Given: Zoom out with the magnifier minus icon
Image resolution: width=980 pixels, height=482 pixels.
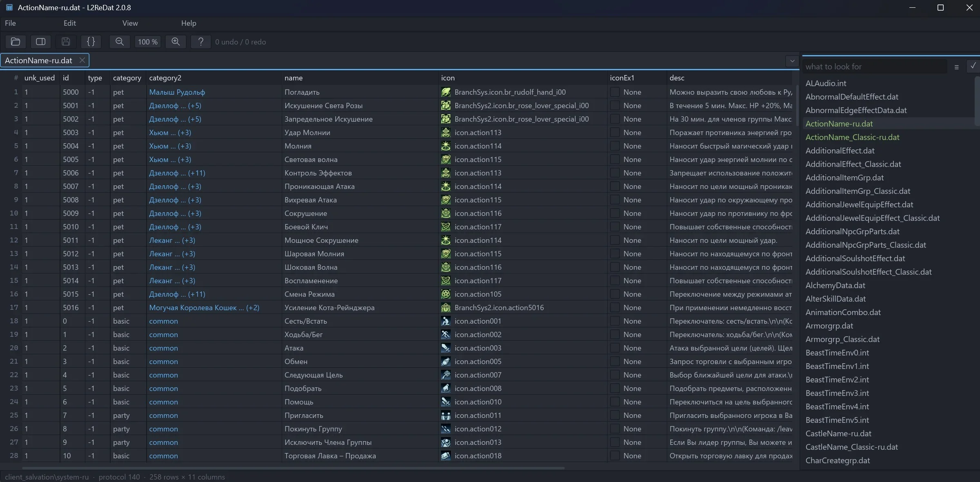Looking at the screenshot, I should coord(120,42).
